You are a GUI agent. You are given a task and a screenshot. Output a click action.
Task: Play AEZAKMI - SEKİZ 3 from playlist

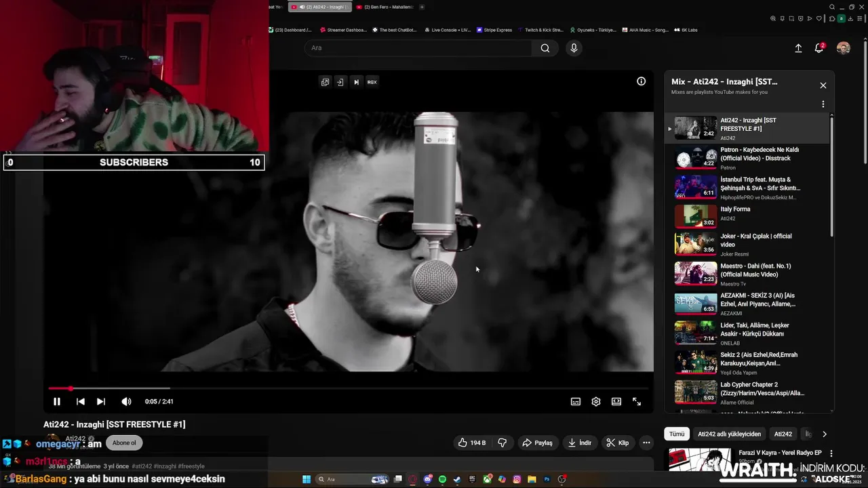tap(747, 304)
